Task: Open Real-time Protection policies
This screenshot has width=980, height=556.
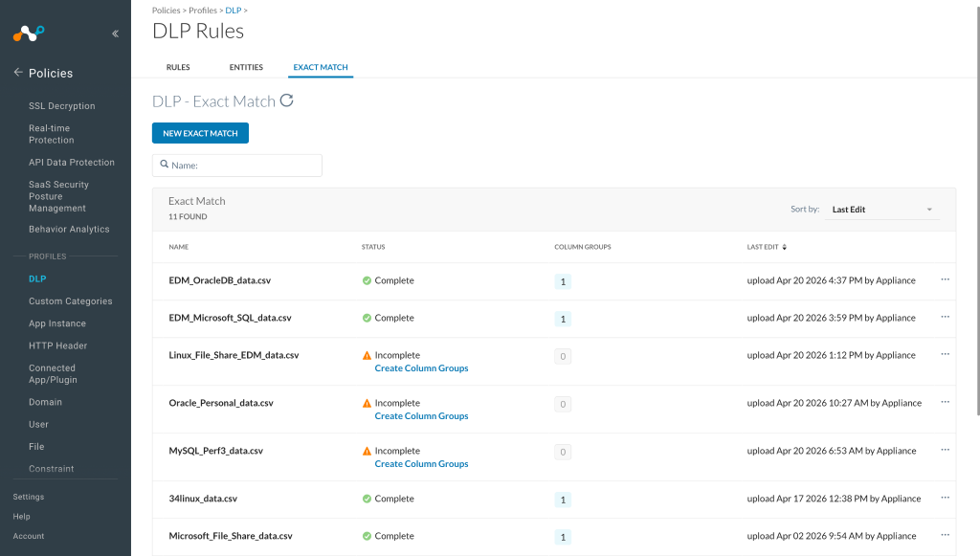Action: (52, 134)
